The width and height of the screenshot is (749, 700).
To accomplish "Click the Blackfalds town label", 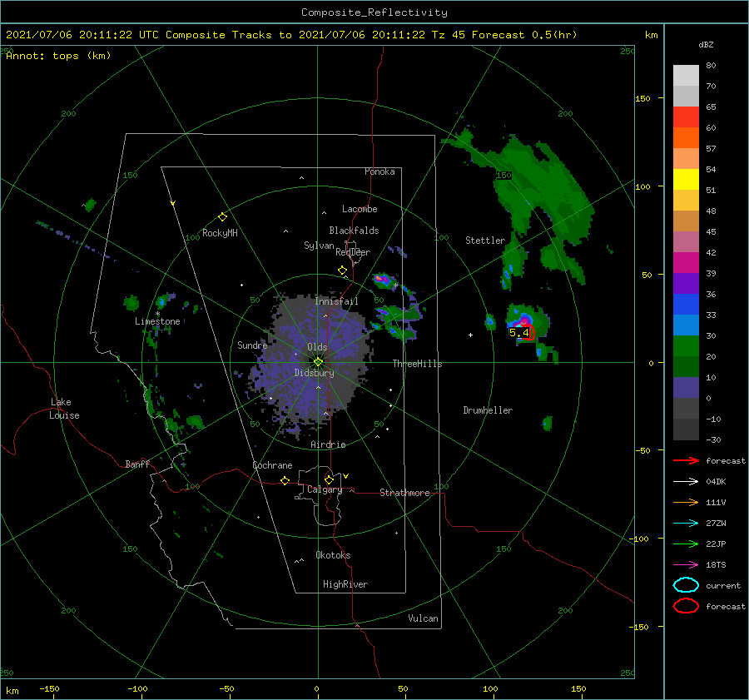I will [354, 231].
